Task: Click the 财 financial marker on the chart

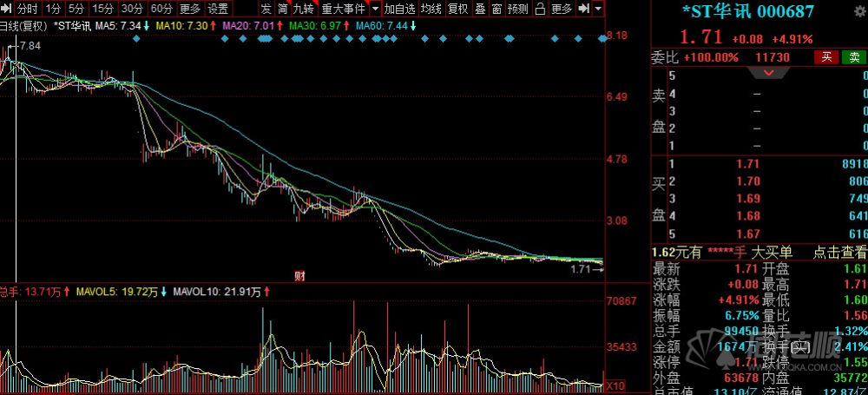Action: [300, 275]
